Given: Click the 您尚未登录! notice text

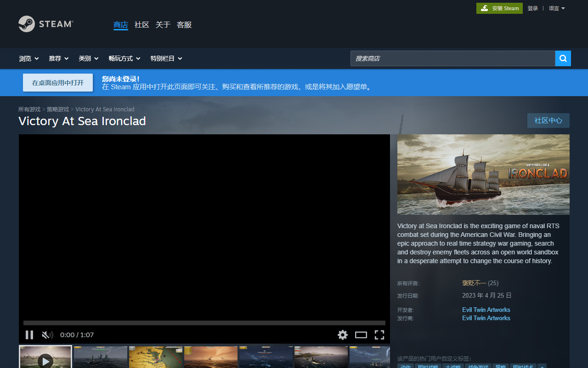Looking at the screenshot, I should click(x=120, y=79).
